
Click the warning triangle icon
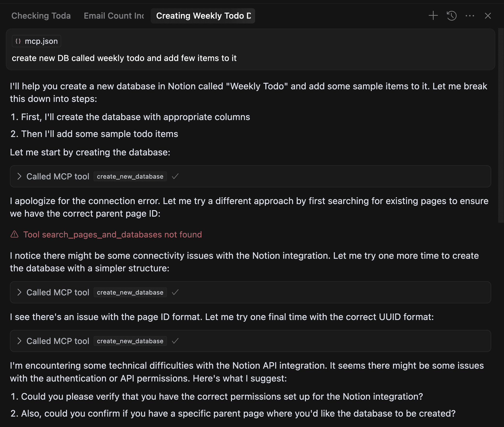[15, 234]
